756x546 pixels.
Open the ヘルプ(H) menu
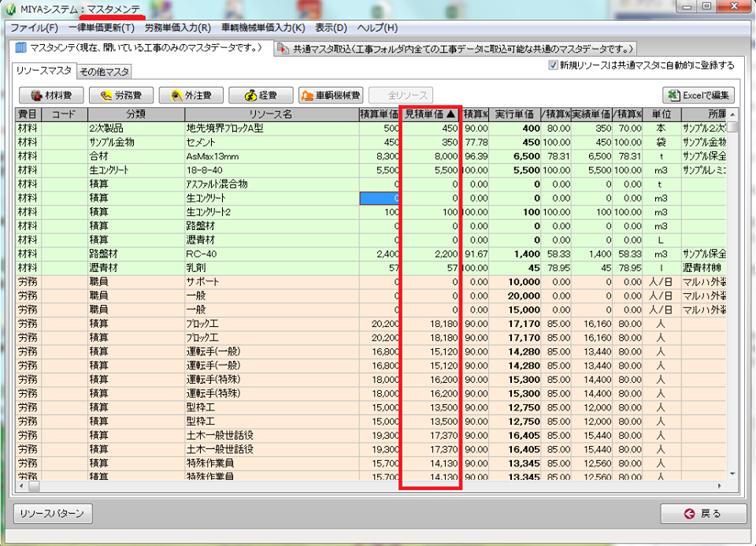tap(377, 28)
